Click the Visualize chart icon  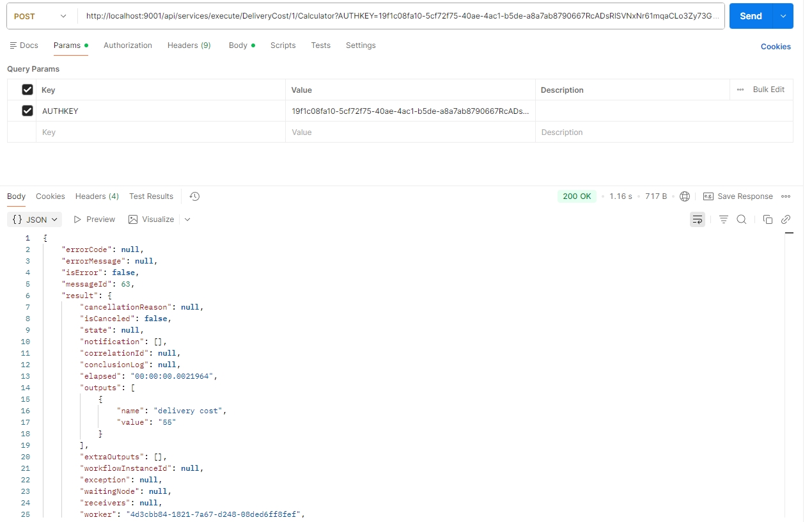pyautogui.click(x=133, y=219)
